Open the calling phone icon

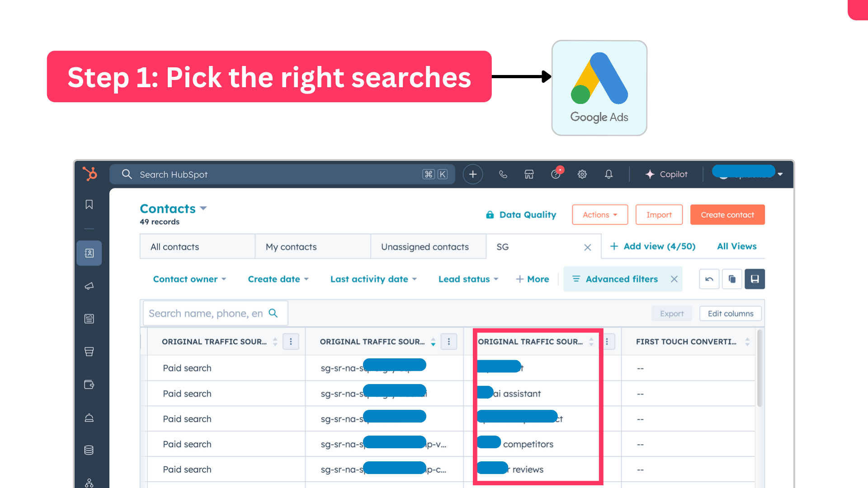(503, 174)
